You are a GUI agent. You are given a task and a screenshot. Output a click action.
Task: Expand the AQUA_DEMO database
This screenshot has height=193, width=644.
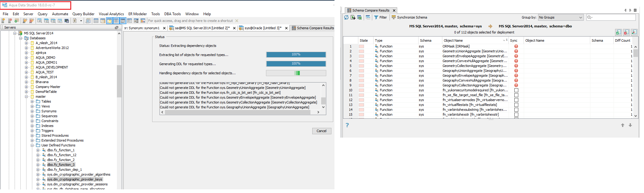[x=26, y=58]
